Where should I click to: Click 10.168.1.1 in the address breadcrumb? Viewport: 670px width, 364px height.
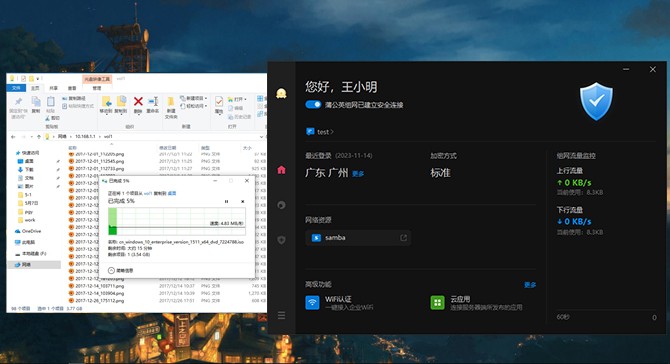pos(85,137)
